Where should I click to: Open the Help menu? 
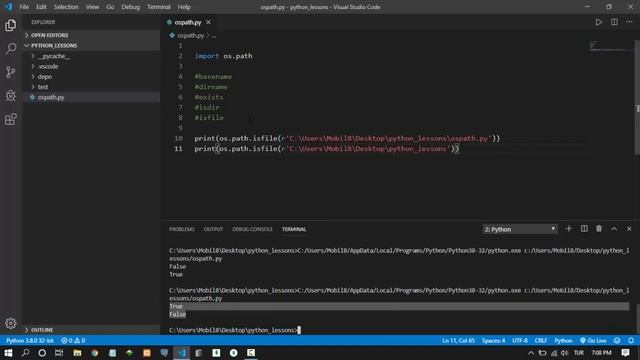[x=184, y=7]
